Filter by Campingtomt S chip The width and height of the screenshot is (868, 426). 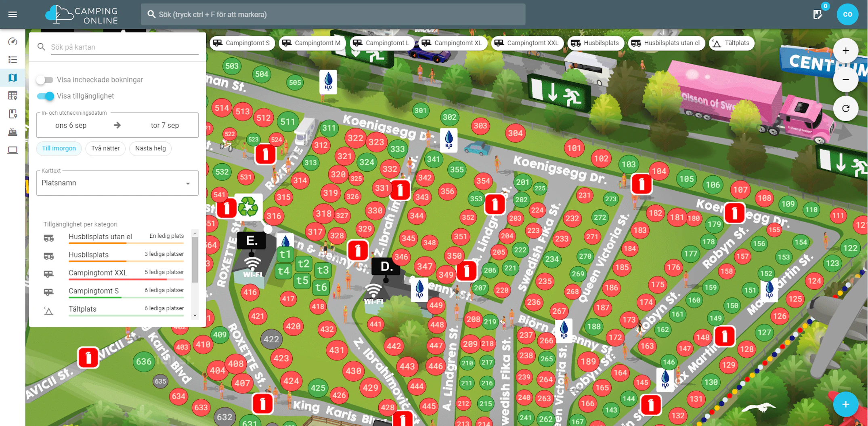[x=242, y=43]
